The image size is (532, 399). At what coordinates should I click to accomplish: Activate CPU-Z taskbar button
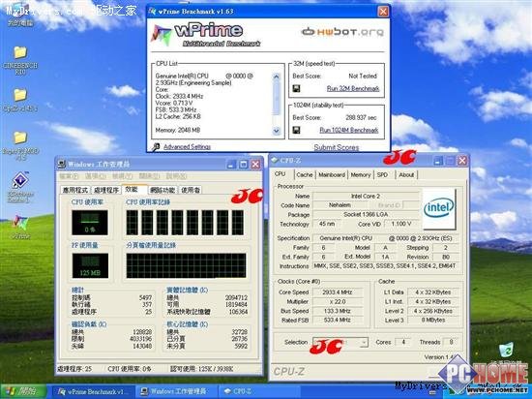[258, 391]
